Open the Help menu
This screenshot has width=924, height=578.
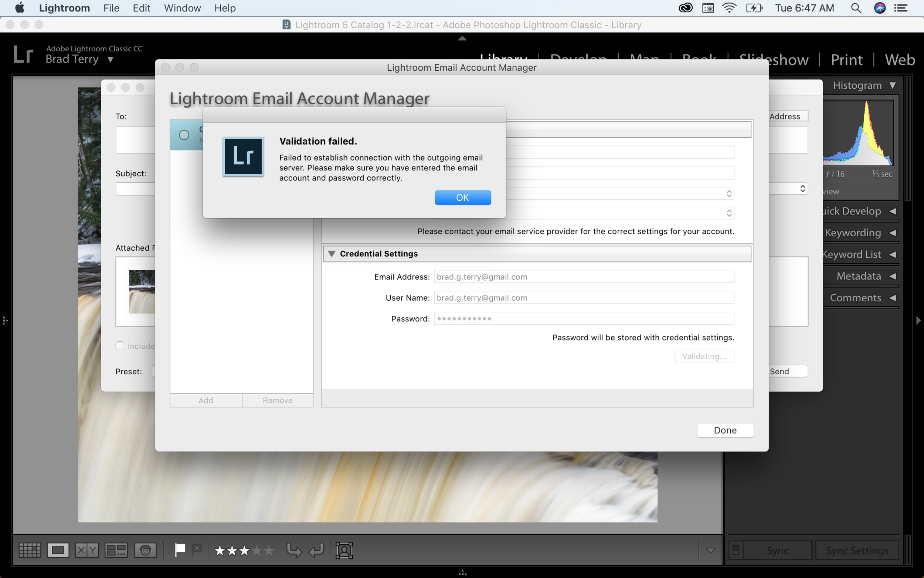point(225,8)
